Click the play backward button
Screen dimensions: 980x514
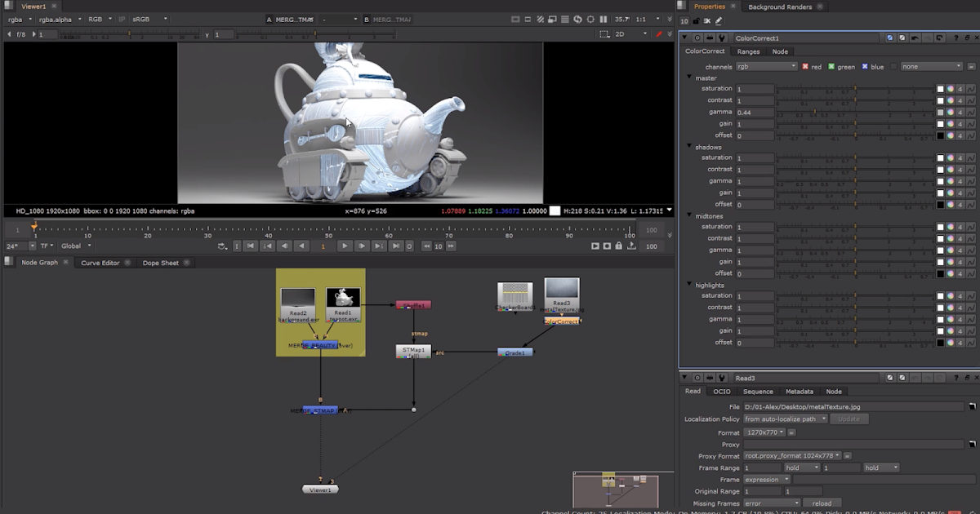click(302, 246)
